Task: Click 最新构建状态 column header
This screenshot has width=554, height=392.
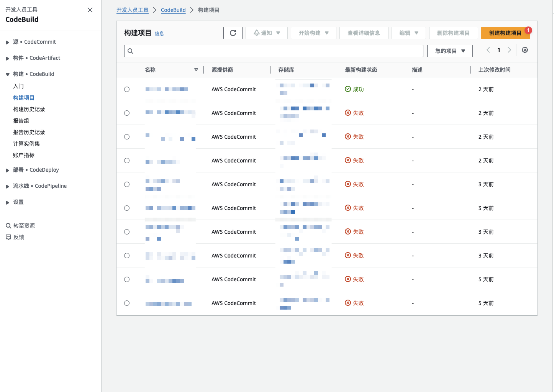Action: coord(361,70)
